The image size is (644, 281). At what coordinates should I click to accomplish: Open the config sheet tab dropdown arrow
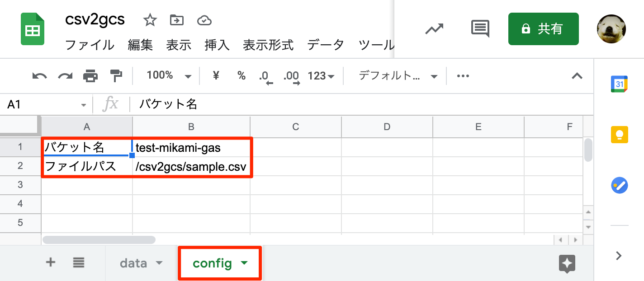click(x=244, y=263)
